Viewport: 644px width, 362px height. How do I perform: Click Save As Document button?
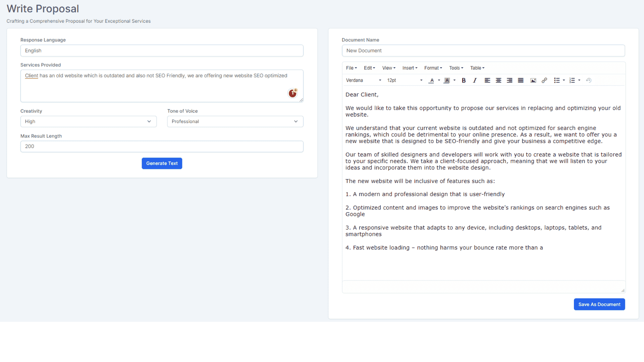coord(599,304)
